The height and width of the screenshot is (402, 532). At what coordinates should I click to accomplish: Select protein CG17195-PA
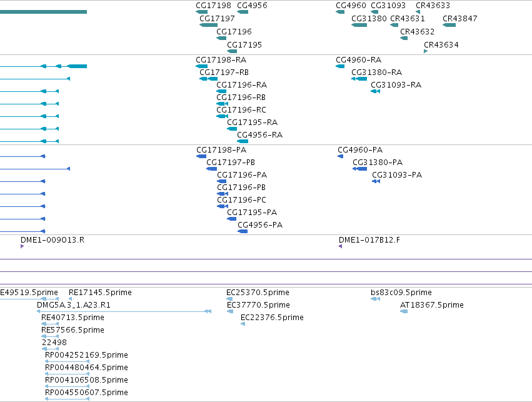(232, 219)
